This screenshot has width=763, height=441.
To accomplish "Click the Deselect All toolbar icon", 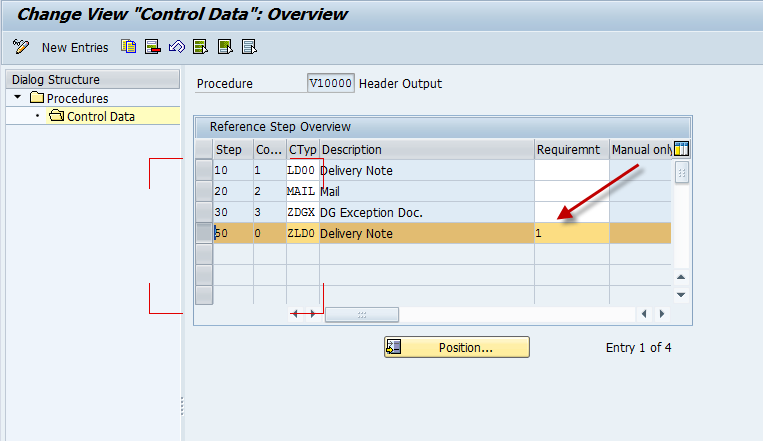I will (x=249, y=47).
